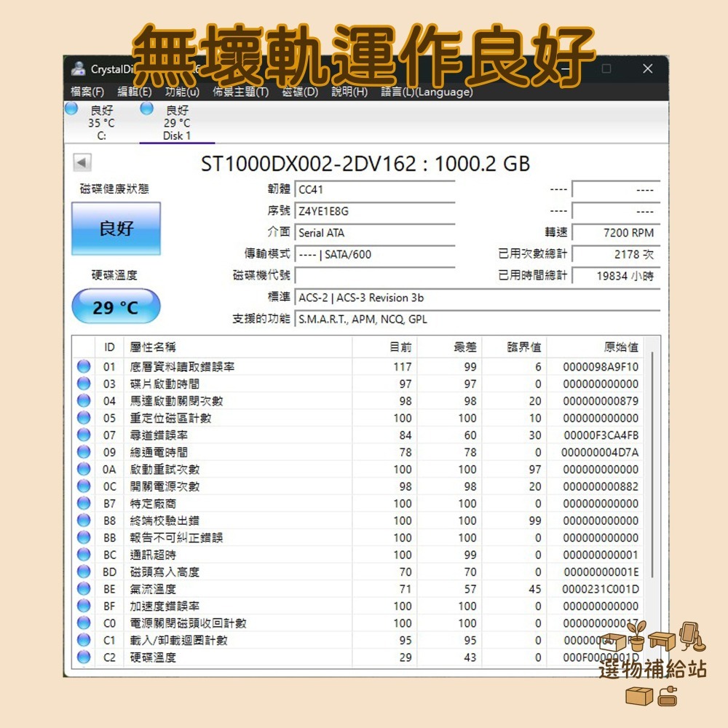Open the 磁碟(D) menu
Viewport: 728px width, 728px height.
(x=300, y=92)
